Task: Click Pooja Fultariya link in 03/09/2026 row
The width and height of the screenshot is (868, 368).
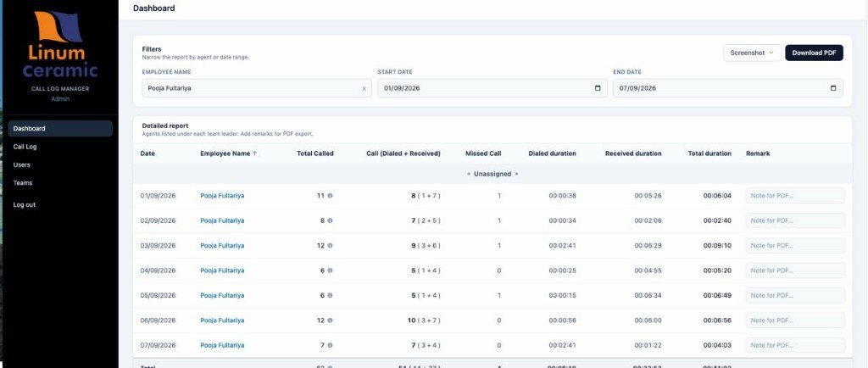Action: (222, 246)
